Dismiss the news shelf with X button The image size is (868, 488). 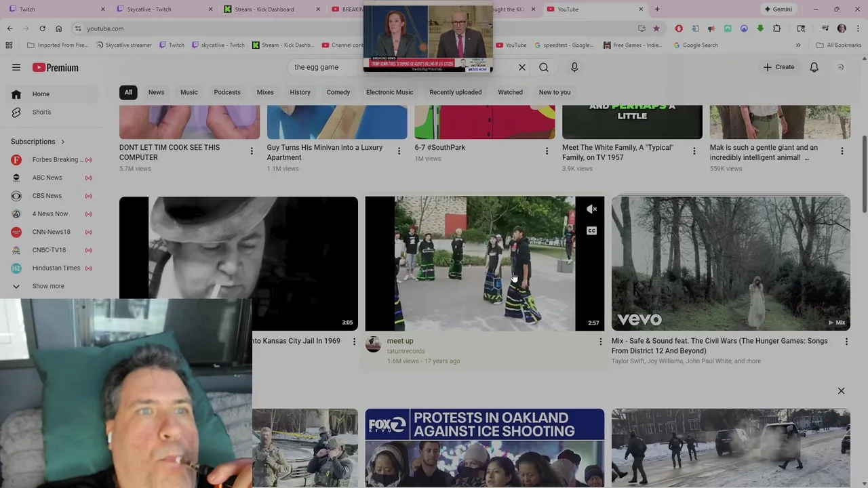coord(841,391)
